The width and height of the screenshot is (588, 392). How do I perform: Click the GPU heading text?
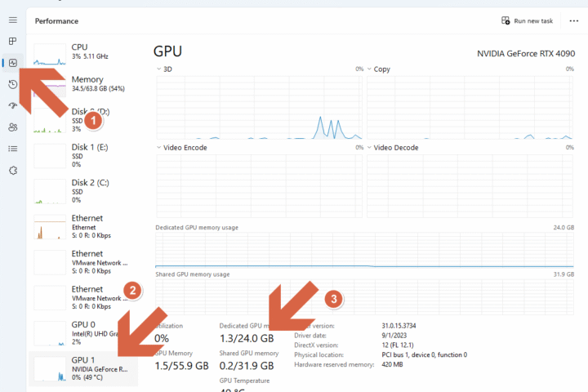click(x=167, y=51)
